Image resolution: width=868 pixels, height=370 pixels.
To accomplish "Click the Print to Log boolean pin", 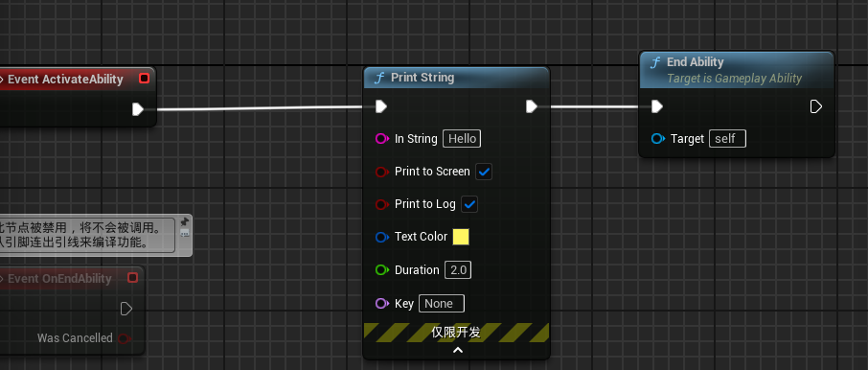I will click(382, 204).
